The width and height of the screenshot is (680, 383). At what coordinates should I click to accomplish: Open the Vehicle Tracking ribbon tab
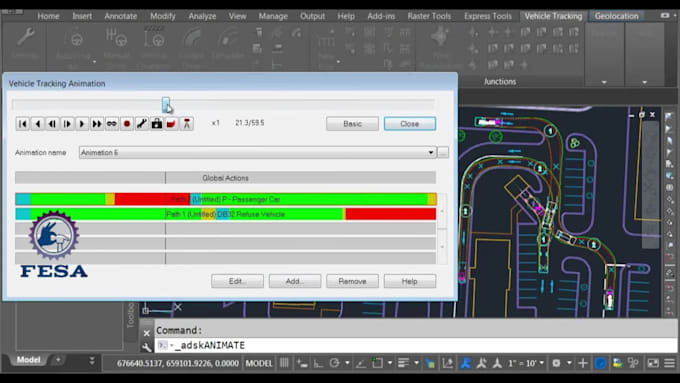tap(553, 16)
